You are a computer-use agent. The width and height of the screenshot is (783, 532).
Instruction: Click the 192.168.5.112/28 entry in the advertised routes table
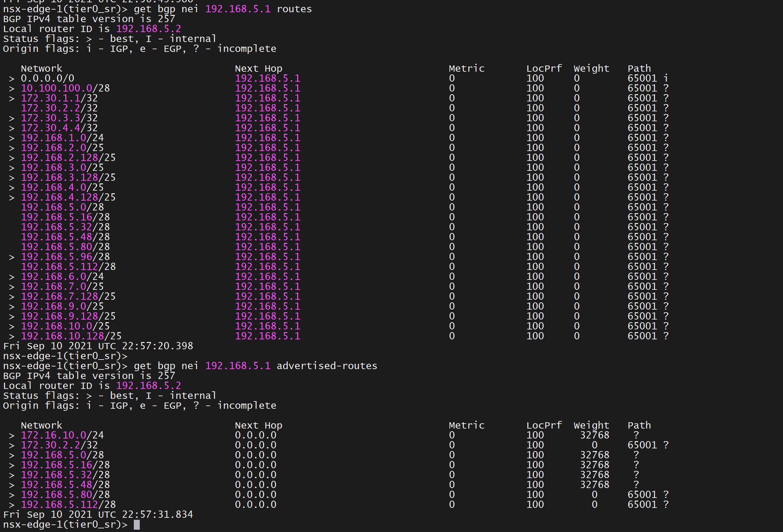click(x=68, y=504)
